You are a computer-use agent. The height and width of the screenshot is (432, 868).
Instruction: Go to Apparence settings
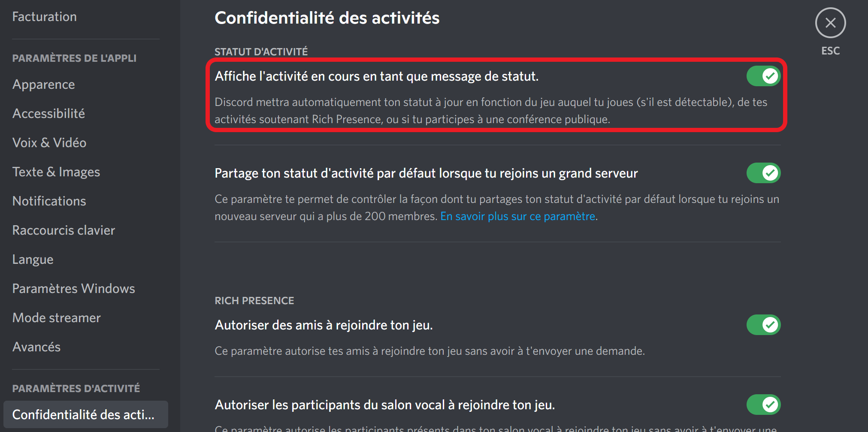(x=44, y=85)
